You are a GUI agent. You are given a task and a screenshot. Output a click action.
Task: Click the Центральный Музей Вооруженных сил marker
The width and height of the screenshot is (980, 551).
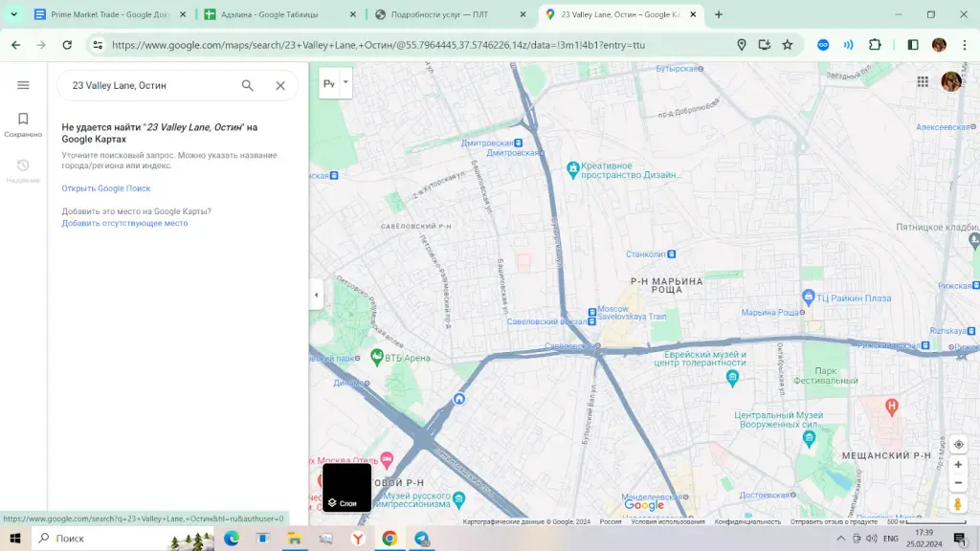click(x=810, y=438)
